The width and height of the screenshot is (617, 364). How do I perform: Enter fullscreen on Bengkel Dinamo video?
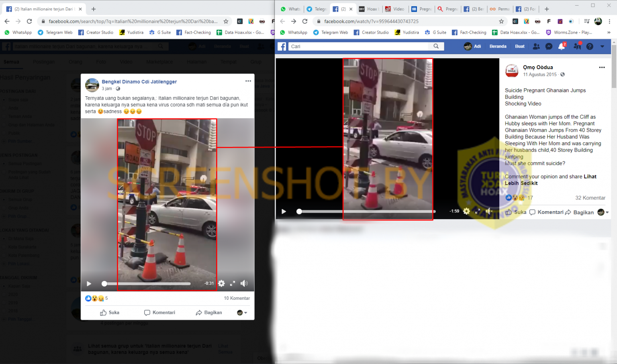(232, 283)
